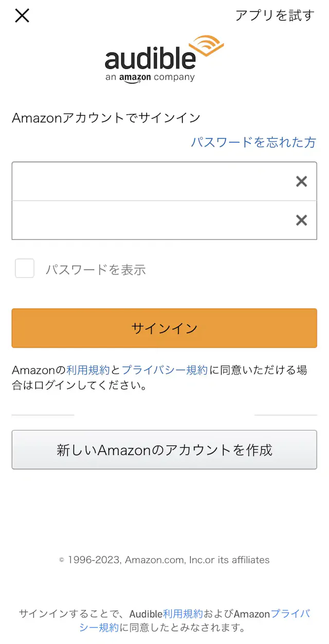This screenshot has width=329, height=644.
Task: Close the sign-in screen with the X
Action: pyautogui.click(x=22, y=15)
